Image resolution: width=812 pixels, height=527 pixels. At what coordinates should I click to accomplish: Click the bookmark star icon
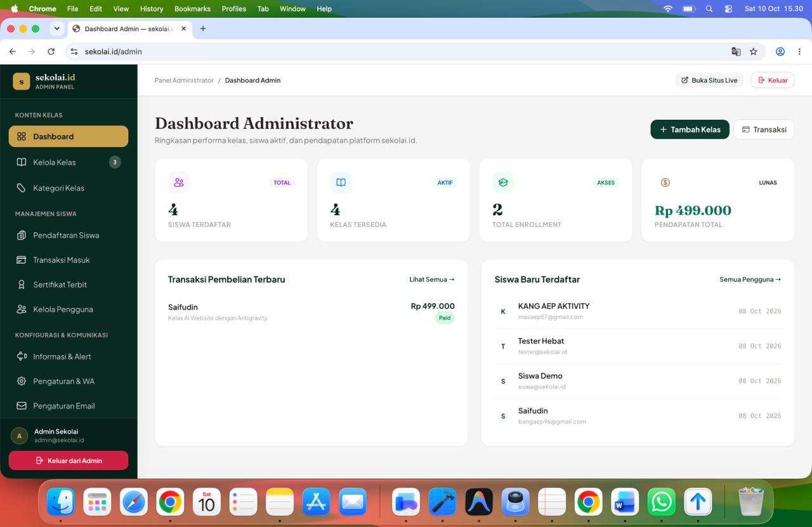[x=754, y=51]
